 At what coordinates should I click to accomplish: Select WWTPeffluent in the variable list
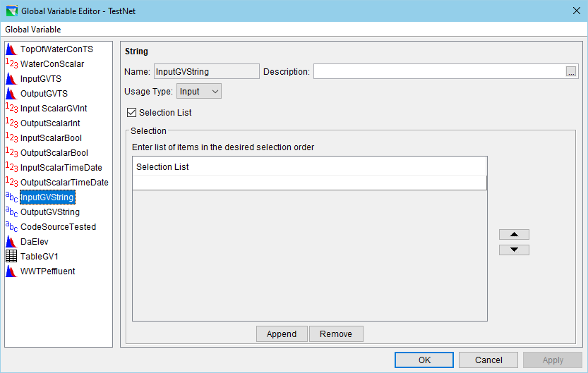tap(47, 271)
